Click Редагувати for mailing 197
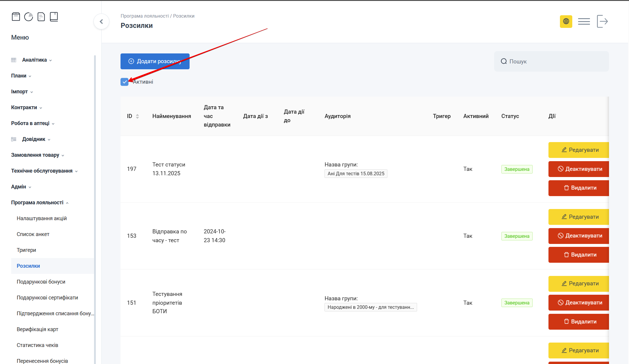 [578, 150]
